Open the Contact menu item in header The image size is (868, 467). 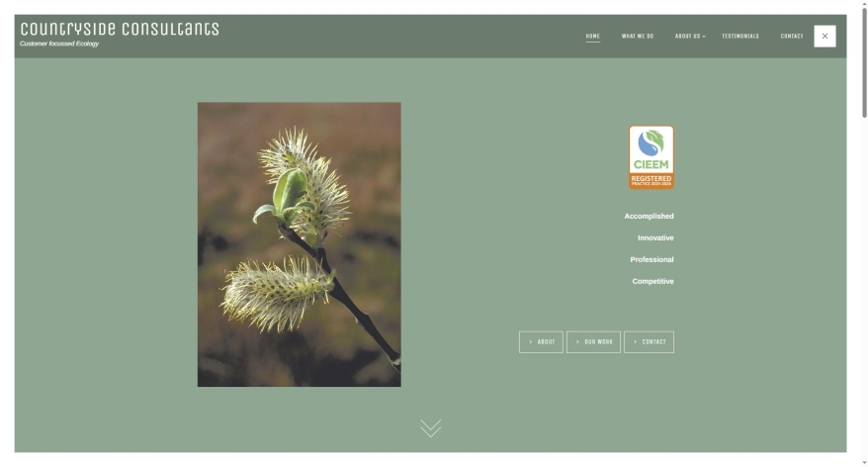[792, 36]
